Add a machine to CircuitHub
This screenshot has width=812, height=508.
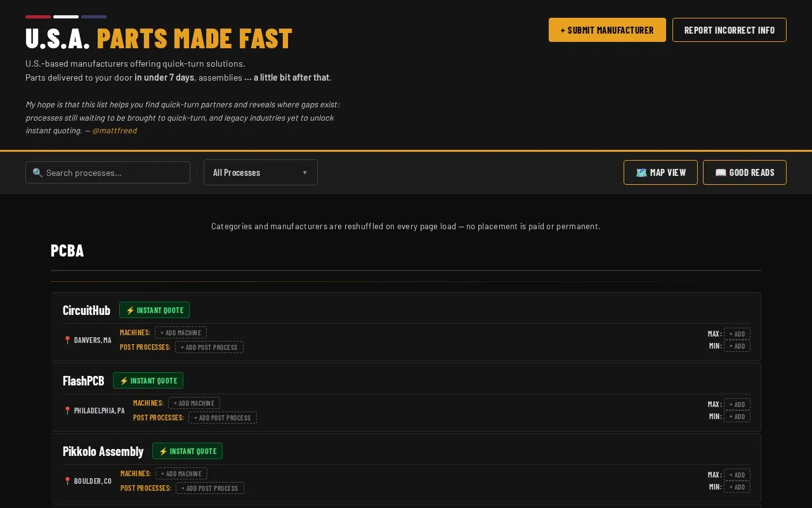181,333
